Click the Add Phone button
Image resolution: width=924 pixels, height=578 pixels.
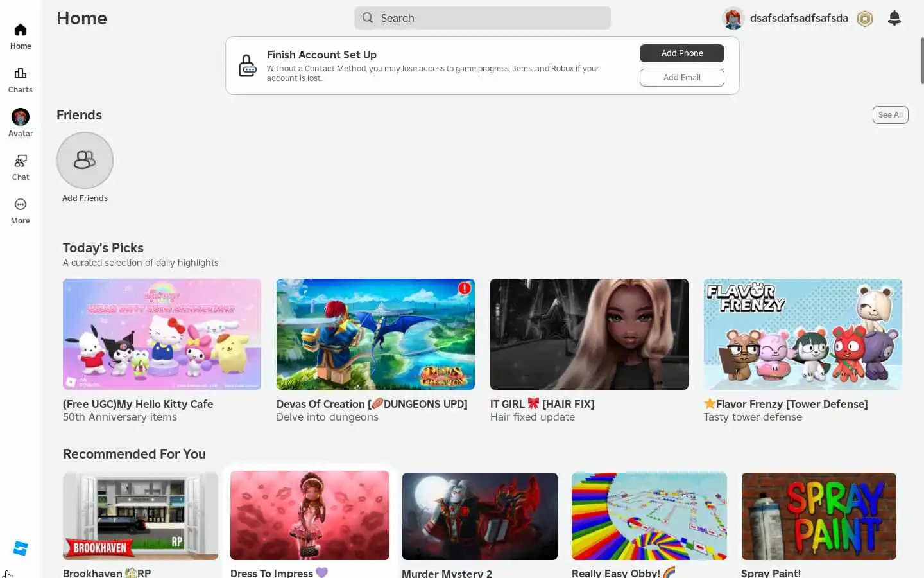682,53
